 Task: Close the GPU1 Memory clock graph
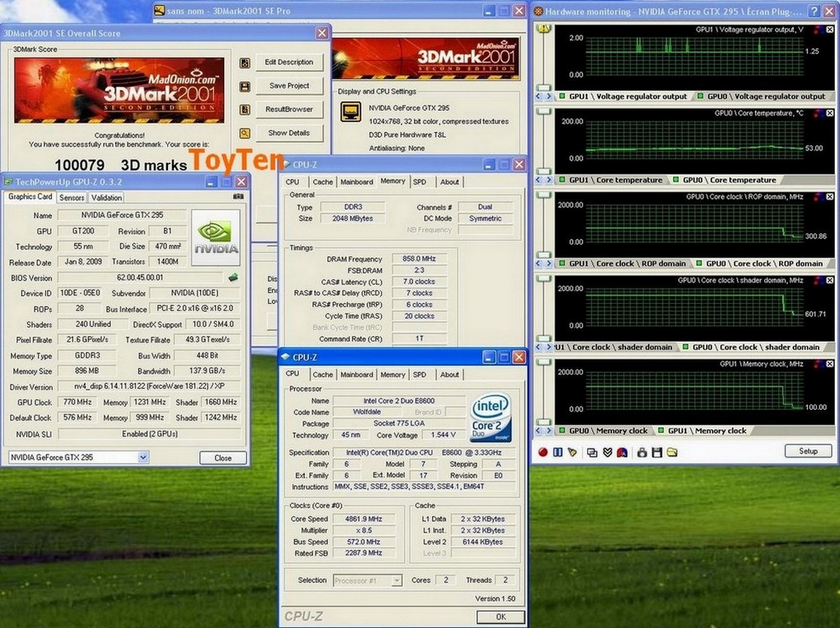pyautogui.click(x=829, y=364)
